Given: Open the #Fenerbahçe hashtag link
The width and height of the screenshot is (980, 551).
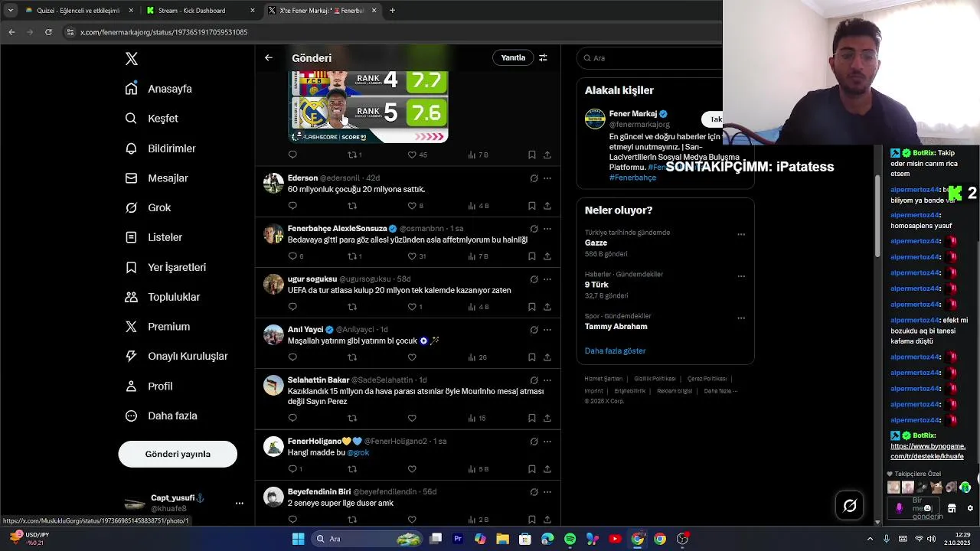Looking at the screenshot, I should [x=632, y=178].
